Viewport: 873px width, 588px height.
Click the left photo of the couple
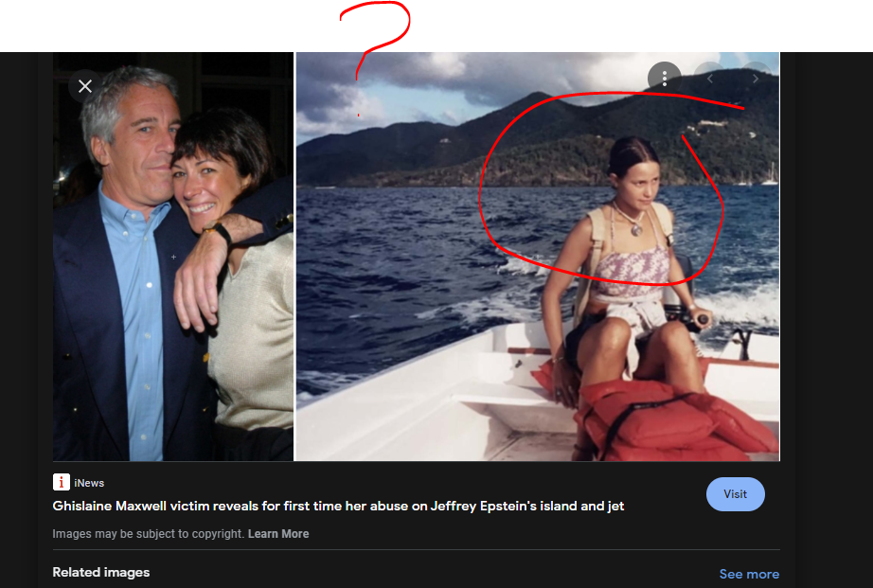pos(173,257)
